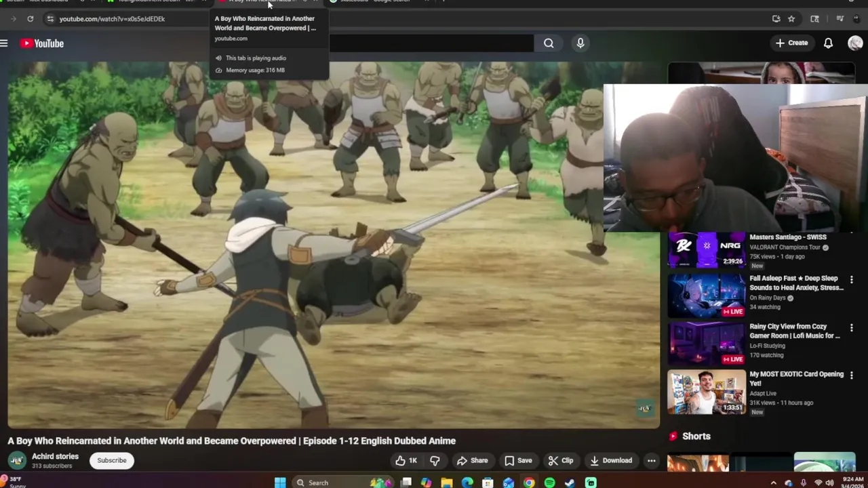The height and width of the screenshot is (488, 868).
Task: Open the Windows Start button
Action: 280,483
